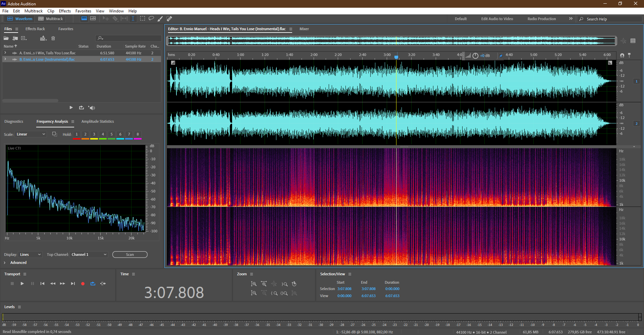This screenshot has width=644, height=335.
Task: Click Zoom In Time icon
Action: (264, 284)
